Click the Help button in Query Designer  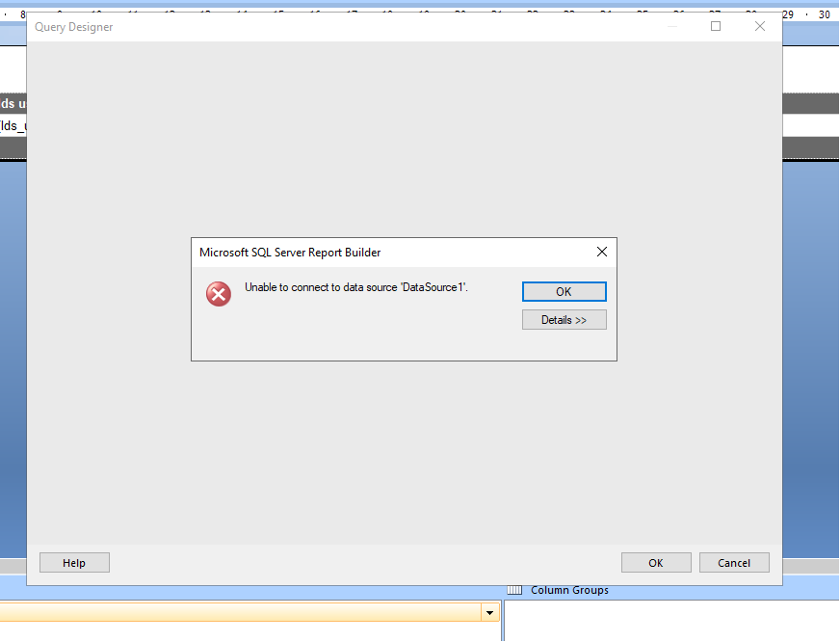click(x=74, y=563)
